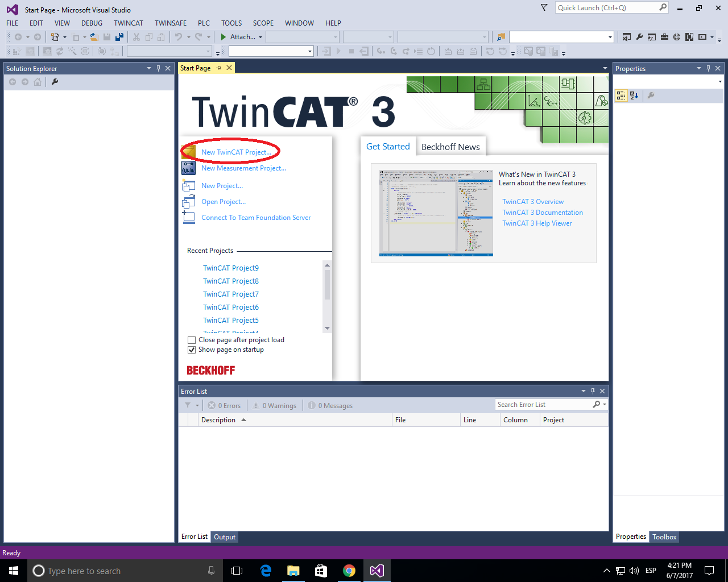Click the Open Project folder icon on Start Page
The image size is (728, 582).
click(189, 201)
